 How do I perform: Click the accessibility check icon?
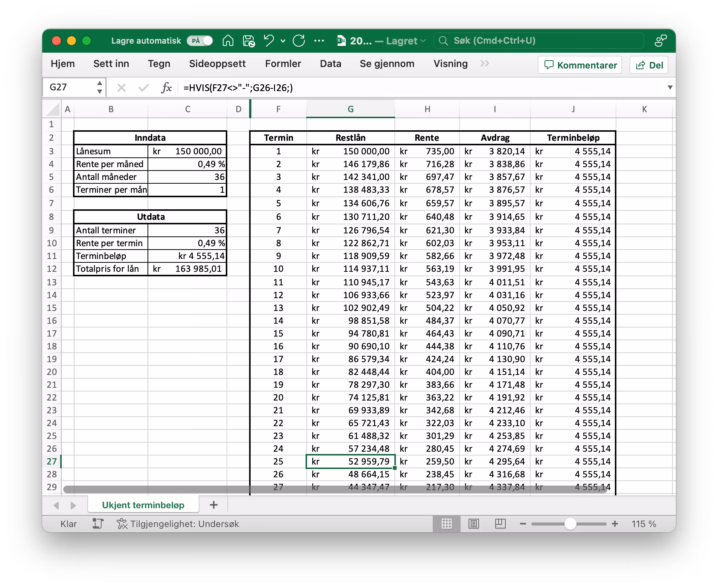[x=122, y=524]
